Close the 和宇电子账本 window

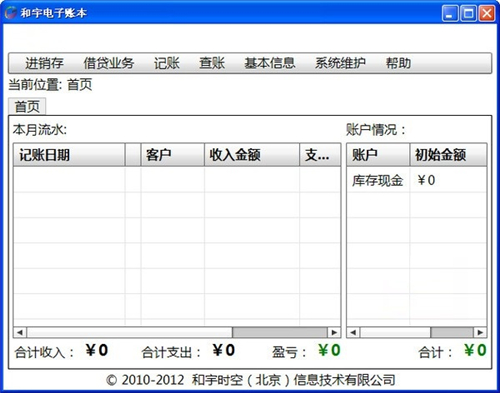pyautogui.click(x=487, y=13)
